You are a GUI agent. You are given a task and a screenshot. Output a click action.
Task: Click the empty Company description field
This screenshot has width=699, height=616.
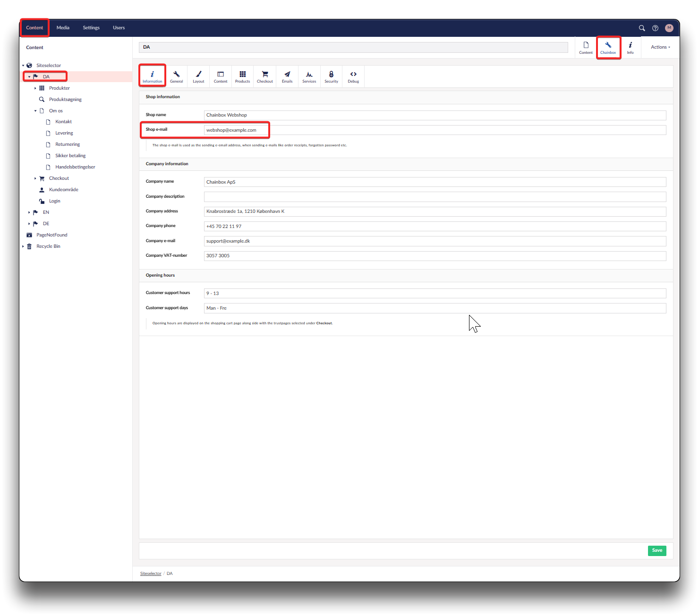435,197
